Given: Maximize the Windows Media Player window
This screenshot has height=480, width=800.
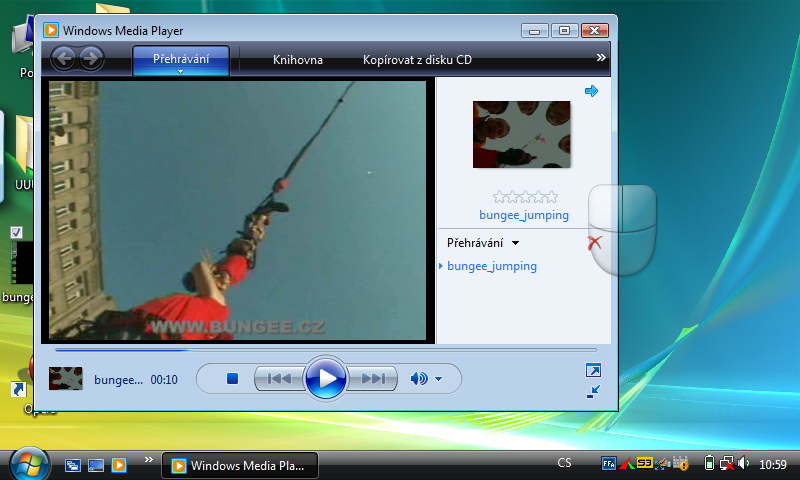Looking at the screenshot, I should tap(564, 31).
